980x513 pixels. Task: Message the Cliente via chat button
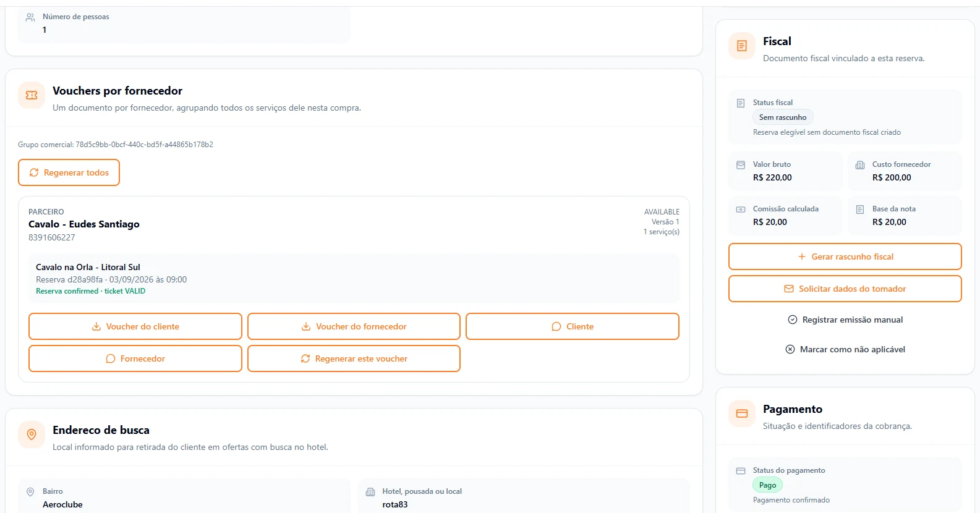coord(573,326)
